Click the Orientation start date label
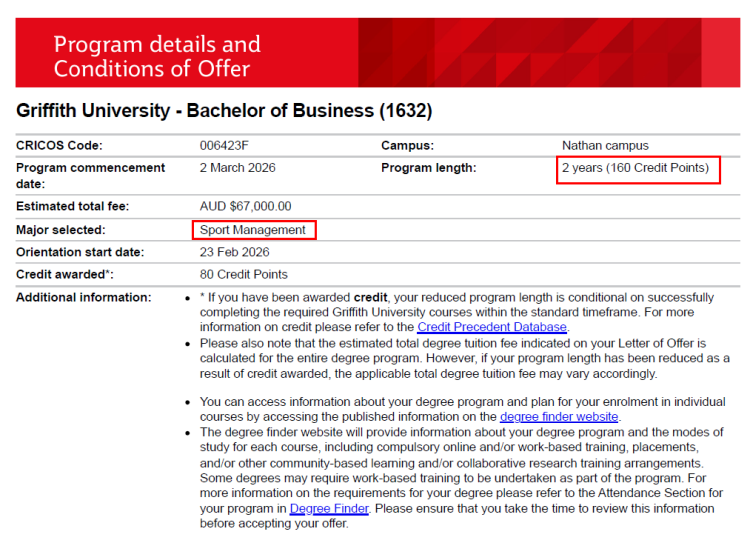 click(x=80, y=252)
